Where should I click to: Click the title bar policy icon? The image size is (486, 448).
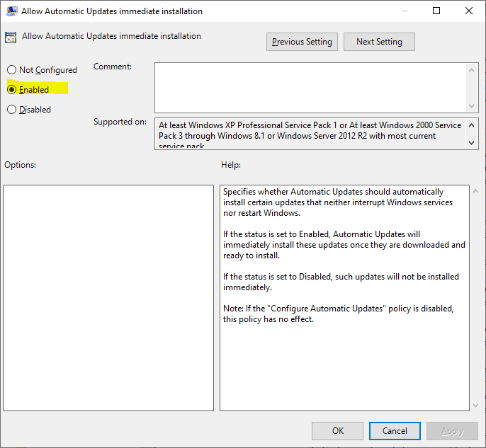11,11
